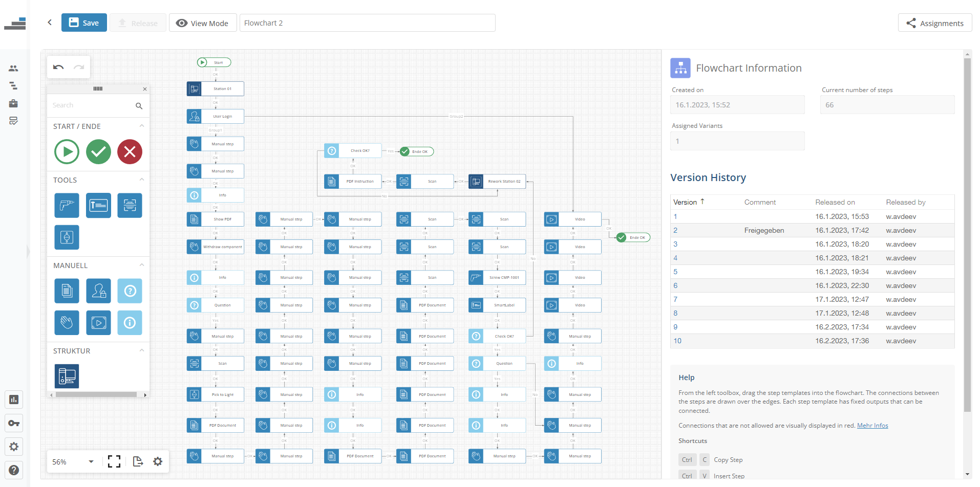980x487 pixels.
Task: Click the toolbox horizontal scrollbar
Action: (96, 395)
